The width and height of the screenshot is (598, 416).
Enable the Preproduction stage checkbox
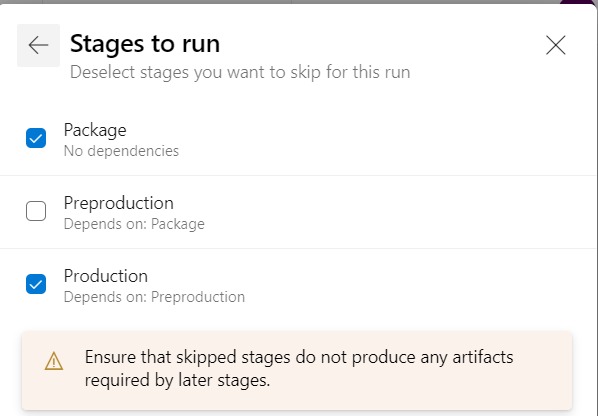click(x=36, y=211)
